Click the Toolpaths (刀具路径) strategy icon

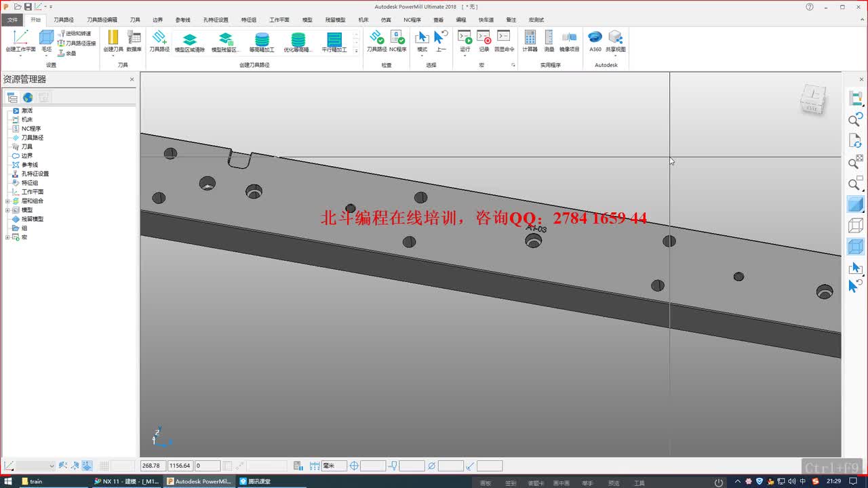pos(159,37)
